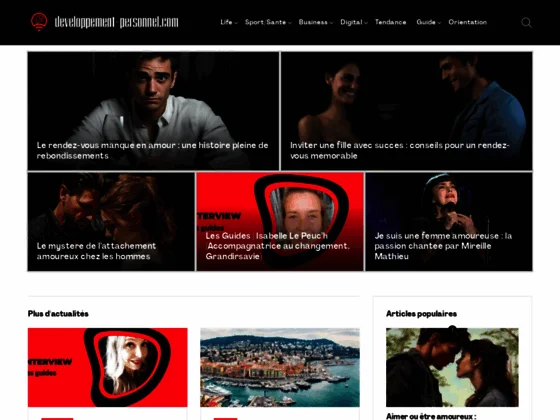Open 'Inviter une fille avec succès' article

(400, 150)
